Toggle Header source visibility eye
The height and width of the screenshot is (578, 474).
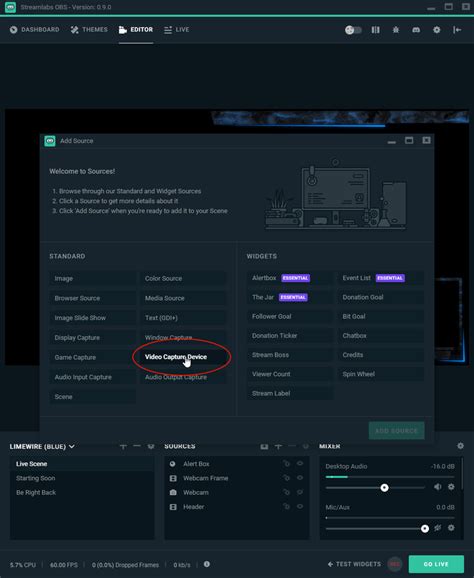coord(300,507)
